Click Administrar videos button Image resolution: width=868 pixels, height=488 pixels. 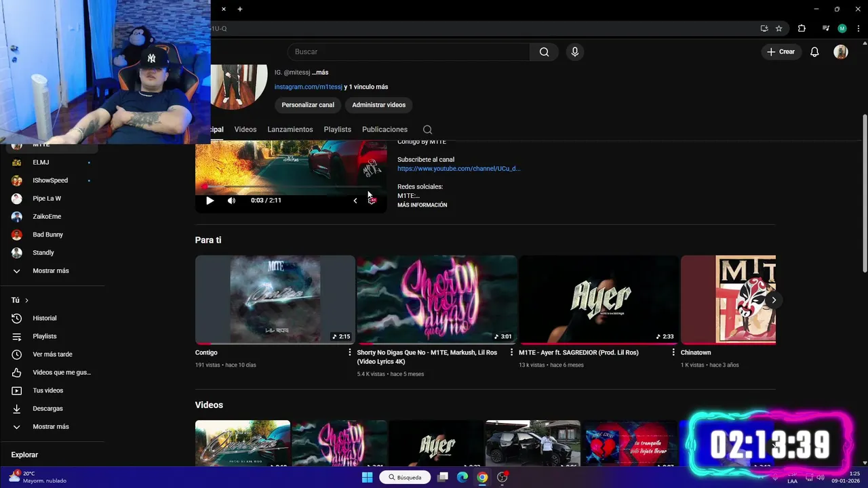(x=378, y=105)
